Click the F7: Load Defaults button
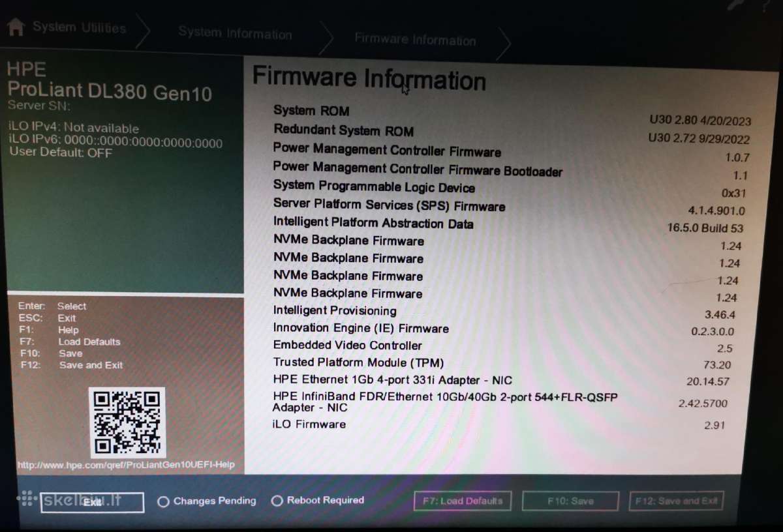The height and width of the screenshot is (532, 783). (463, 501)
